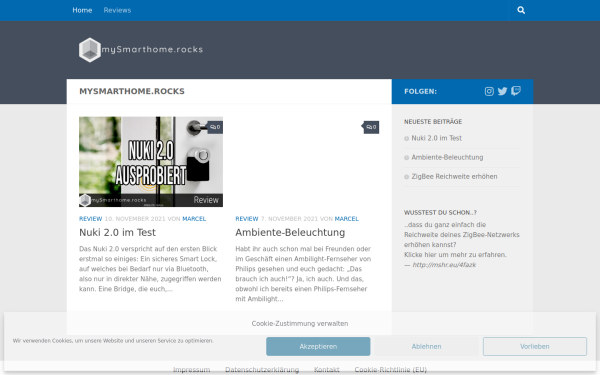Viewport: 600px width, 375px height.
Task: Click the Nuki 2.0 excerpt paragraph
Action: coord(150,269)
